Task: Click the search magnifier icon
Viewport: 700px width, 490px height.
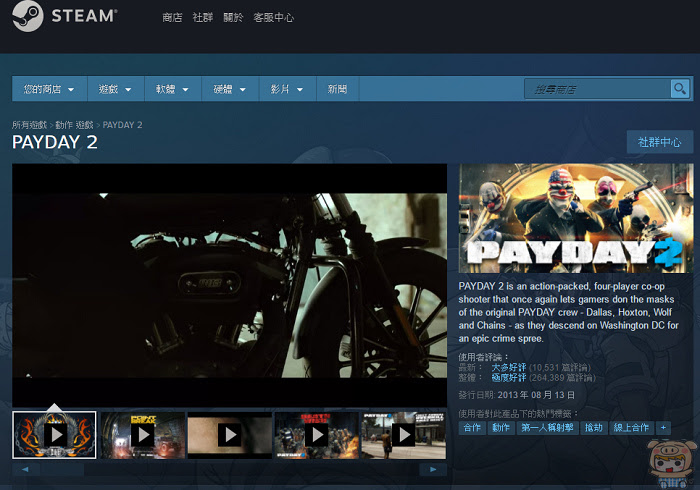Action: pyautogui.click(x=680, y=89)
